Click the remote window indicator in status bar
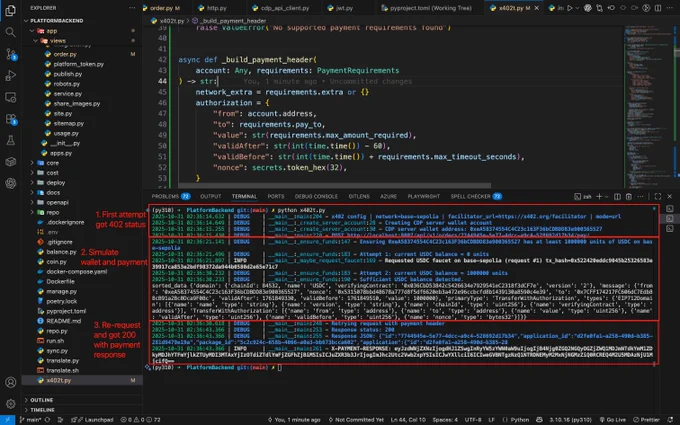 [x=7, y=420]
